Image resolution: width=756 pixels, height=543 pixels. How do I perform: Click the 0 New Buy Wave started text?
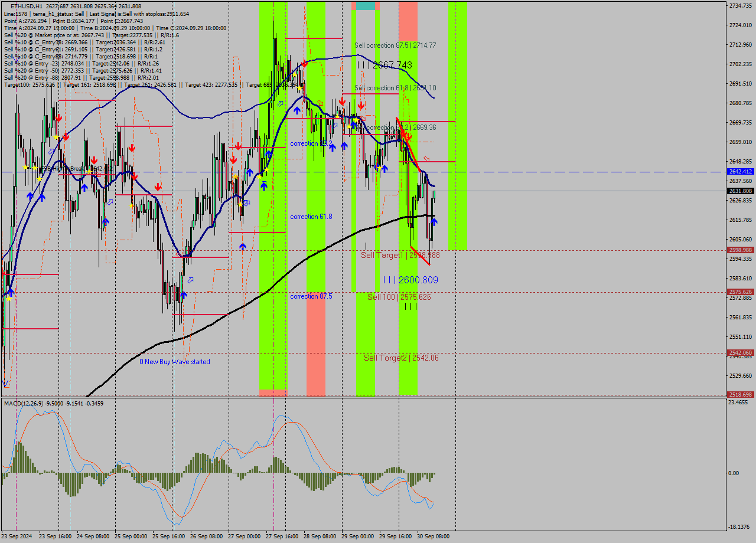pos(174,362)
